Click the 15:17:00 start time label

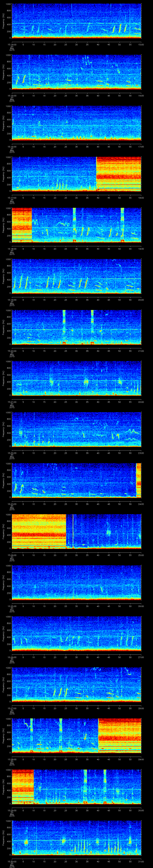(12, 198)
